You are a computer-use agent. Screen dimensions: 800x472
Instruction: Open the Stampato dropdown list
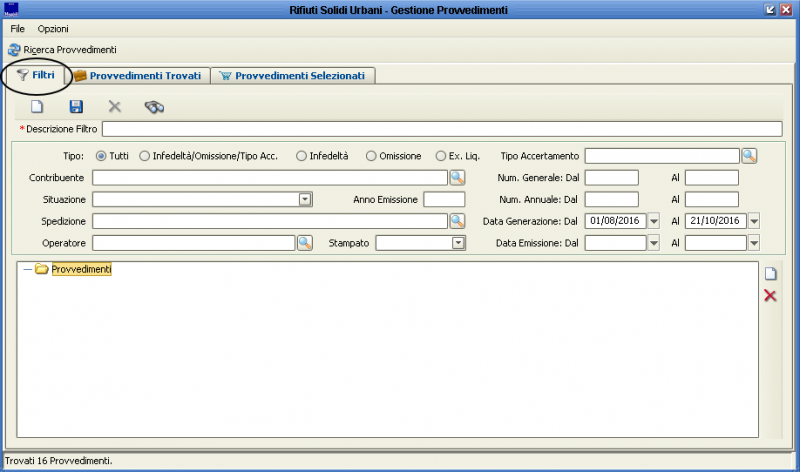tap(458, 243)
